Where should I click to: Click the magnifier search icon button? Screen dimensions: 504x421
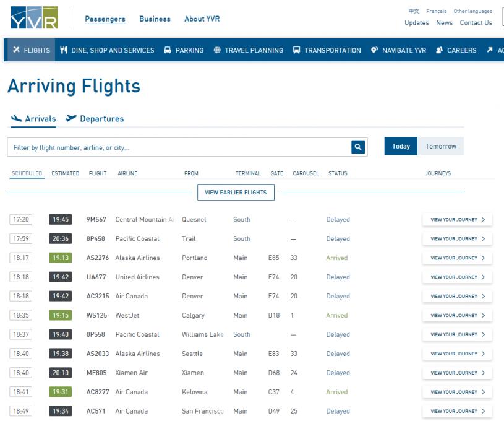[358, 147]
